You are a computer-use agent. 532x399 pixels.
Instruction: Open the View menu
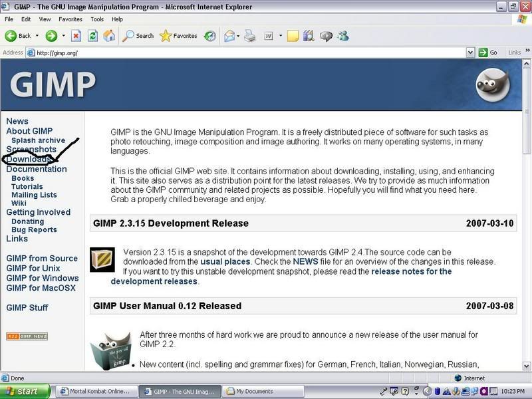click(x=45, y=19)
